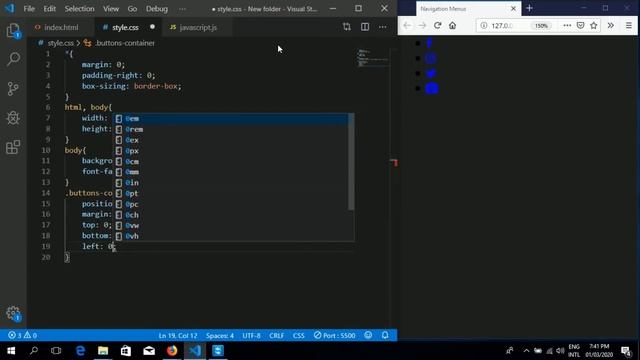The width and height of the screenshot is (640, 360).
Task: Open a new Firefox tab
Action: (x=529, y=8)
